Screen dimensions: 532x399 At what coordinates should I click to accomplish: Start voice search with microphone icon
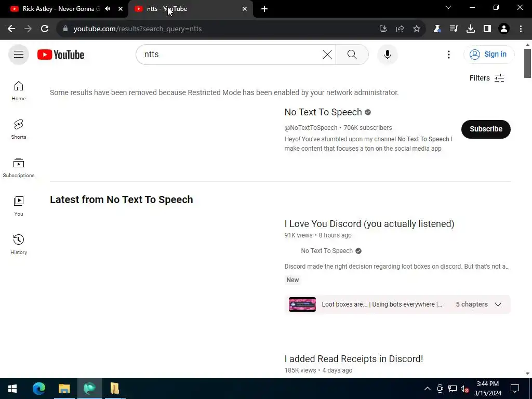click(x=388, y=54)
